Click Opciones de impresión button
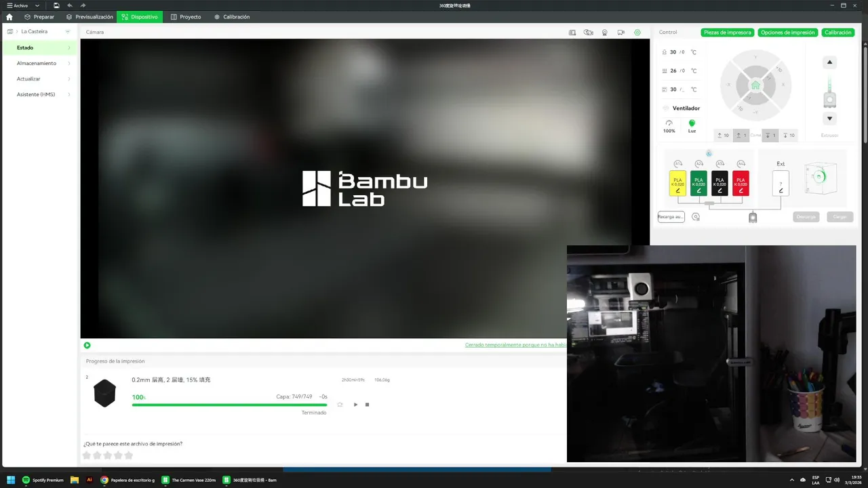The image size is (868, 488). pyautogui.click(x=787, y=33)
